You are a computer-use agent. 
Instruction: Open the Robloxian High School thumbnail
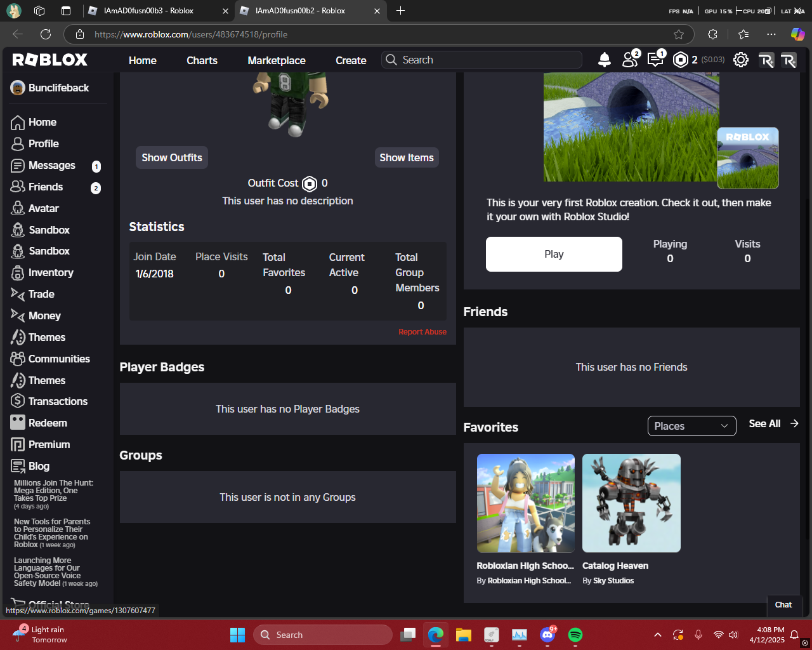click(526, 503)
